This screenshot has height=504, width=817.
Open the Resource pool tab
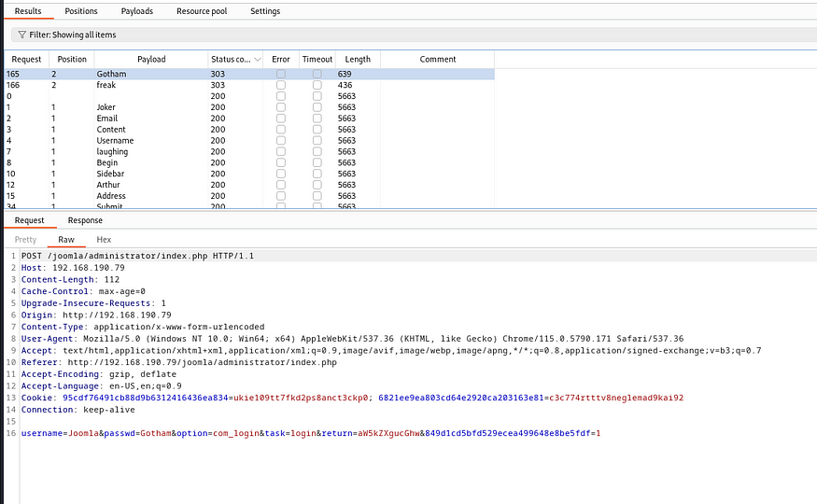(202, 11)
